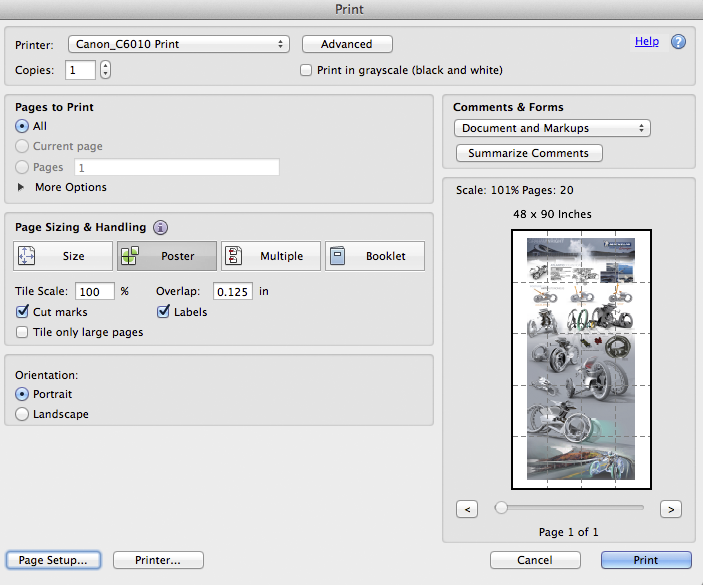Select Multiple pages per sheet option
This screenshot has height=585, width=703.
[270, 256]
